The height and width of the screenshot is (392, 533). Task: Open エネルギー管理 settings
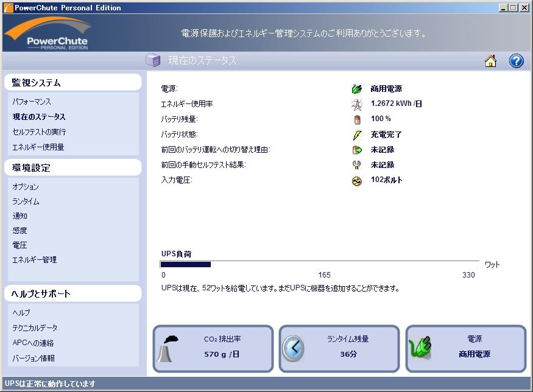[x=34, y=260]
